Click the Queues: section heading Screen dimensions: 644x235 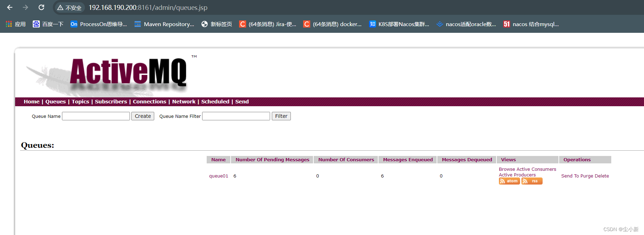[38, 145]
